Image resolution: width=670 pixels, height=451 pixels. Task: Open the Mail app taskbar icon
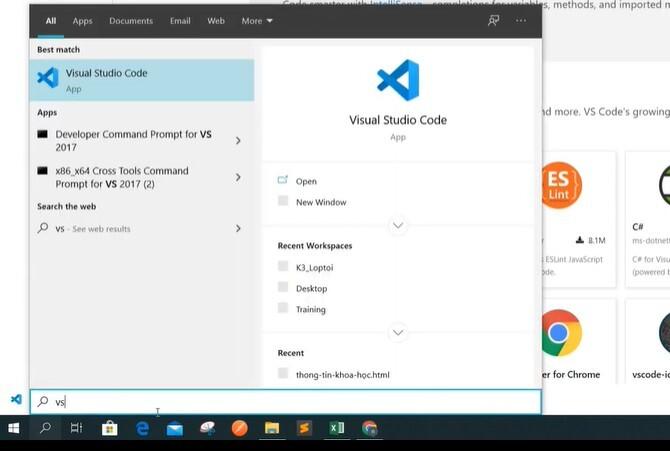[x=175, y=428]
